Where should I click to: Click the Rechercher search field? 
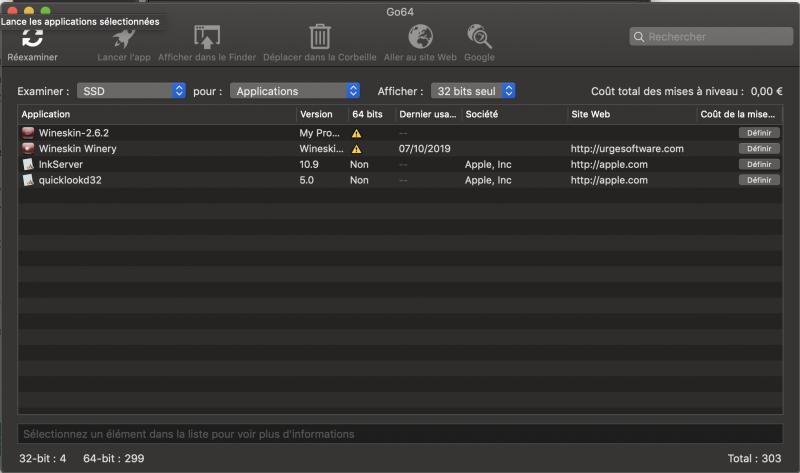coord(712,37)
